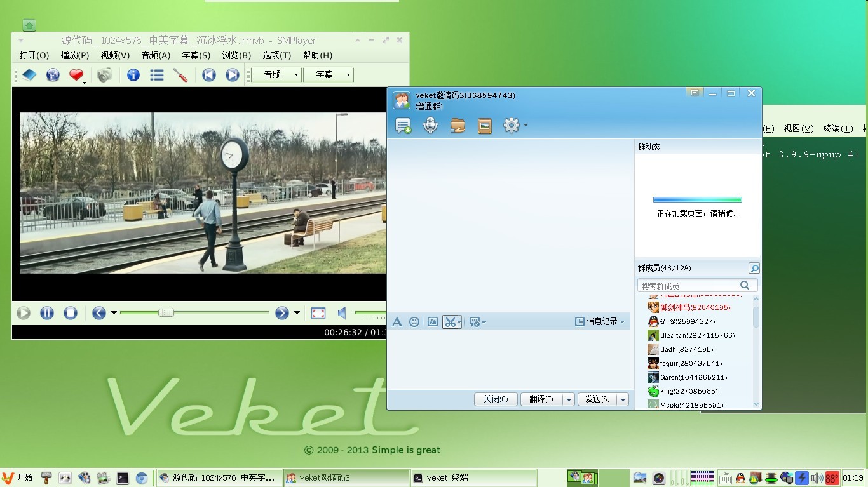Open the 音频(A) menu
Viewport: 868px width, 487px height.
[156, 55]
